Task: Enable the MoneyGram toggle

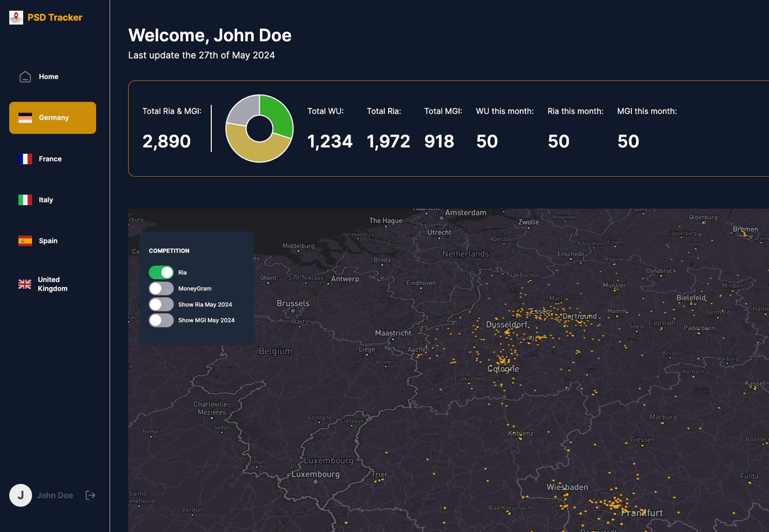Action: point(161,288)
